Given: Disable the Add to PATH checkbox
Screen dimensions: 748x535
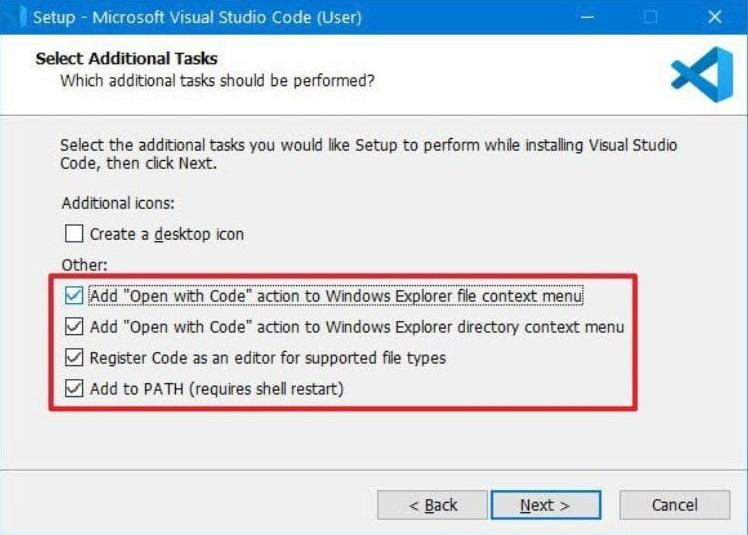Looking at the screenshot, I should pyautogui.click(x=74, y=389).
